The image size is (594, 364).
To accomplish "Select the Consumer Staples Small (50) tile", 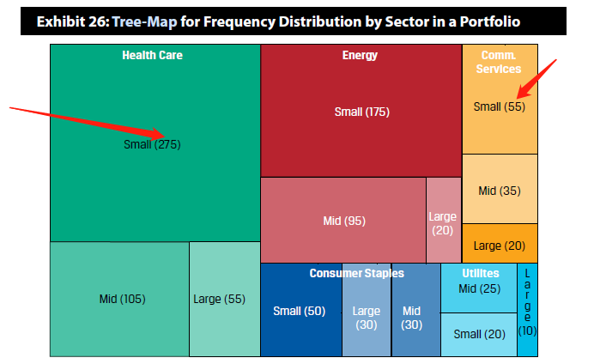I will pos(301,310).
